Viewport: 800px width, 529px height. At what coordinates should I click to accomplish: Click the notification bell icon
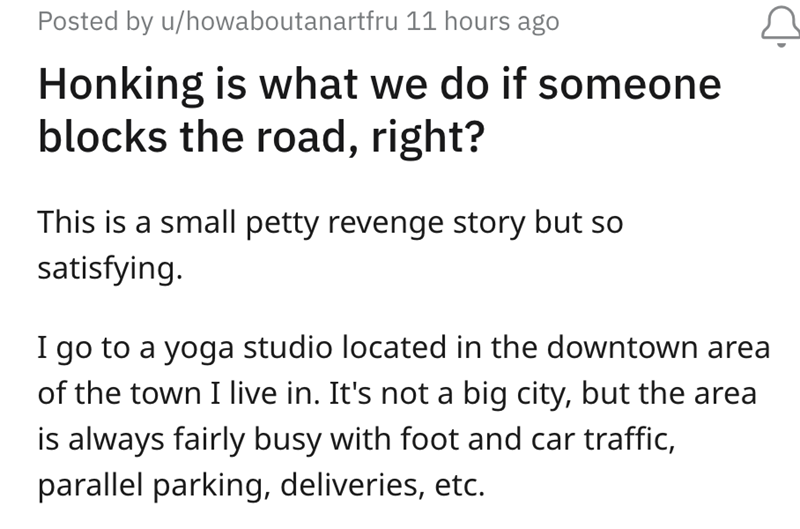click(776, 27)
